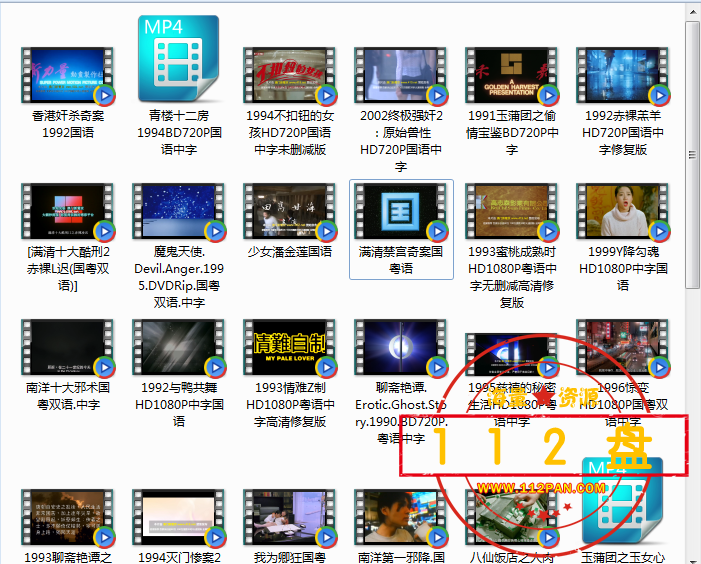Screen dimensions: 701x564
Task: Select the 1995慈禧的秘密生活 video thumbnail
Action: click(x=511, y=354)
